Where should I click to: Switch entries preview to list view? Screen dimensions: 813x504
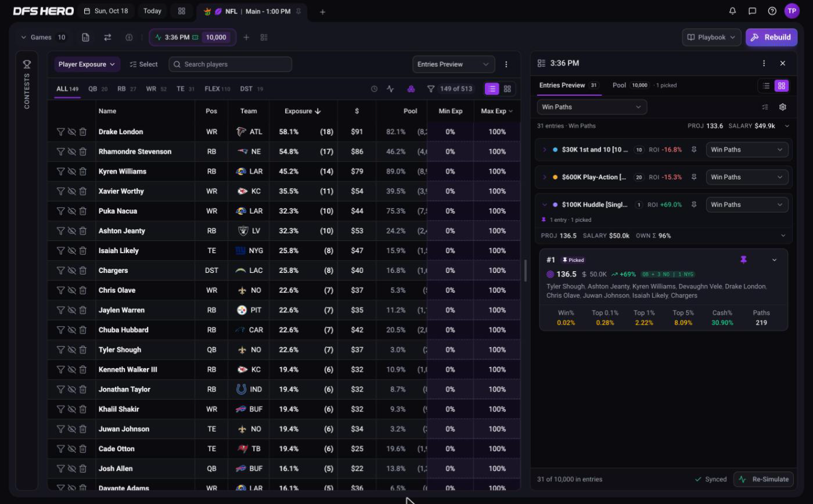coord(766,85)
